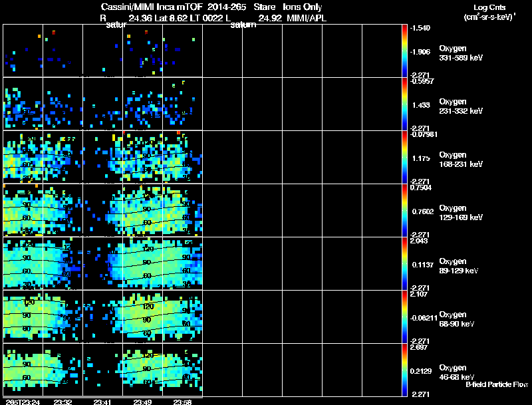The height and width of the screenshot is (405, 532).
Task: Click the '265T23:24' time axis label
Action: click(23, 402)
